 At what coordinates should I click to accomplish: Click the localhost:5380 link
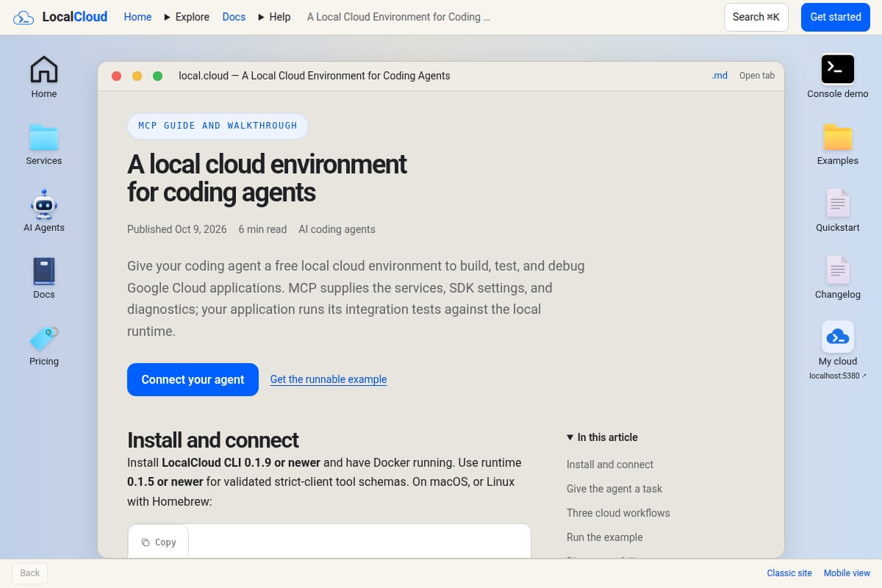pyautogui.click(x=838, y=376)
